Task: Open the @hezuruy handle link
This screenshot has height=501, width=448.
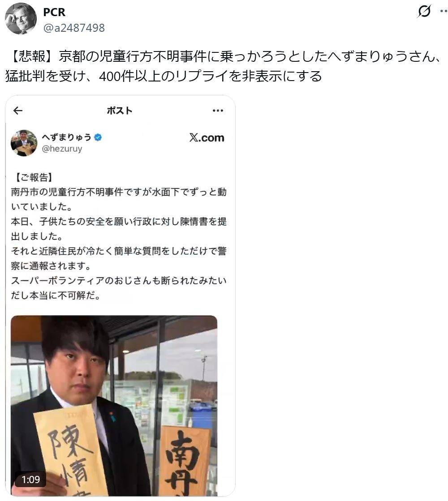Action: pos(62,149)
